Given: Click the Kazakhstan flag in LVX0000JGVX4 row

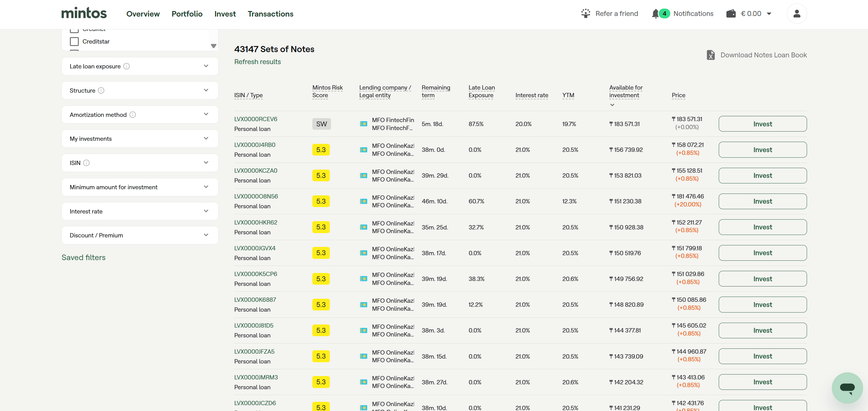Looking at the screenshot, I should (x=363, y=253).
